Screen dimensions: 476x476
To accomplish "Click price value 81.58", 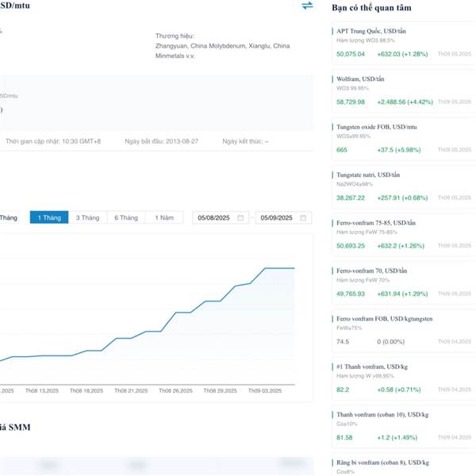I will [x=344, y=438].
